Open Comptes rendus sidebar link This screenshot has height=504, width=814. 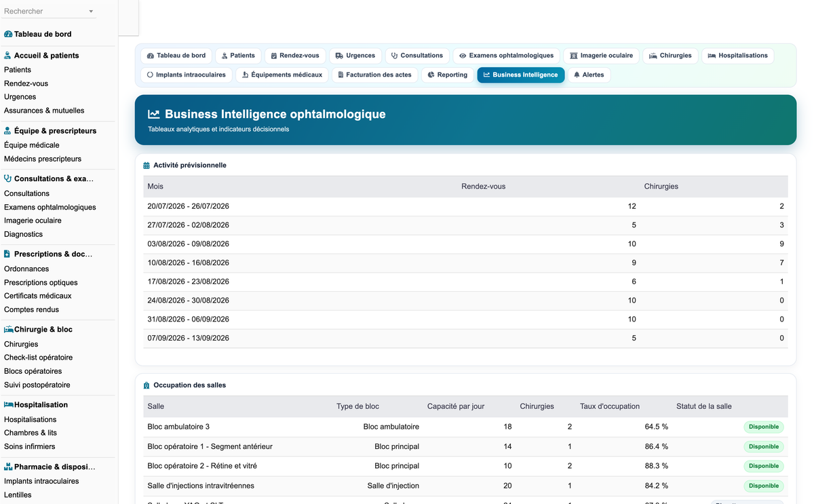point(31,309)
